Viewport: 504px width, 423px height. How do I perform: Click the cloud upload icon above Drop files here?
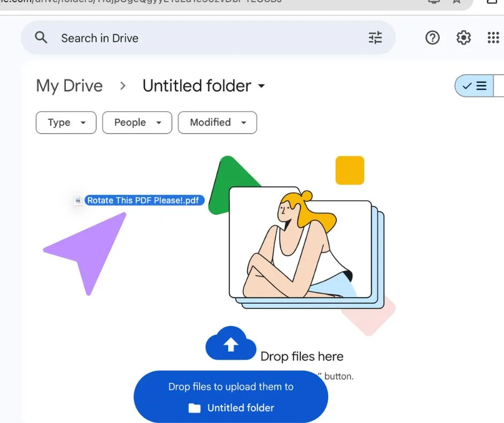coord(231,344)
